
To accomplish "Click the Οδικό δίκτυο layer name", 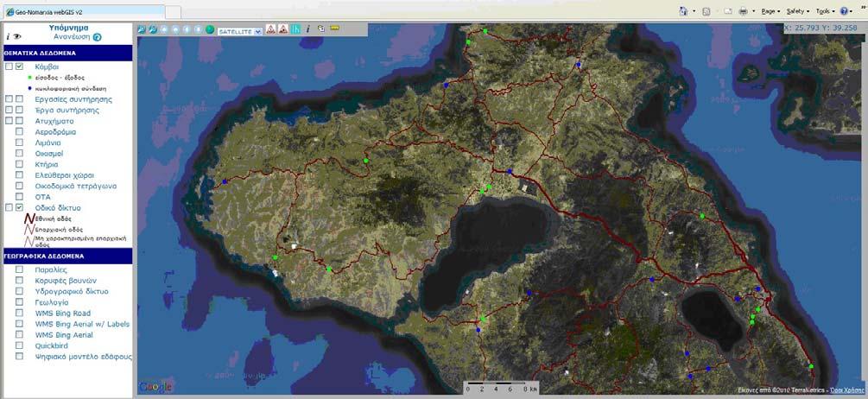I will tap(58, 207).
